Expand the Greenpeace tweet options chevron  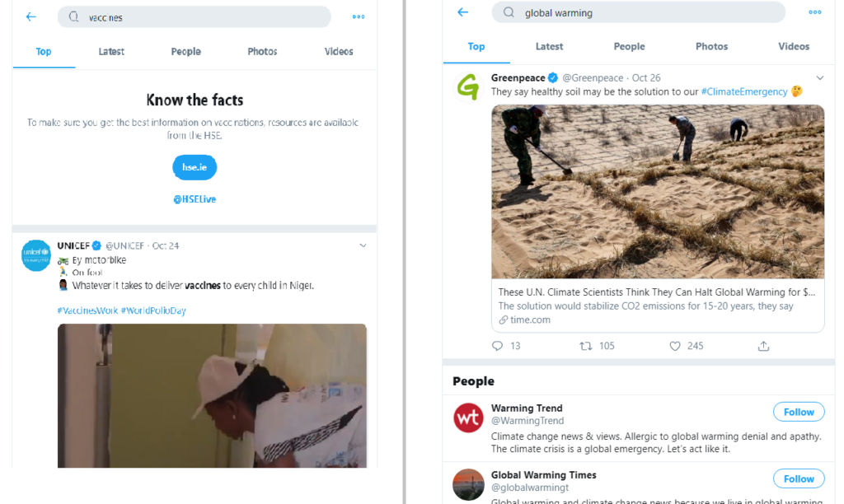tap(820, 78)
